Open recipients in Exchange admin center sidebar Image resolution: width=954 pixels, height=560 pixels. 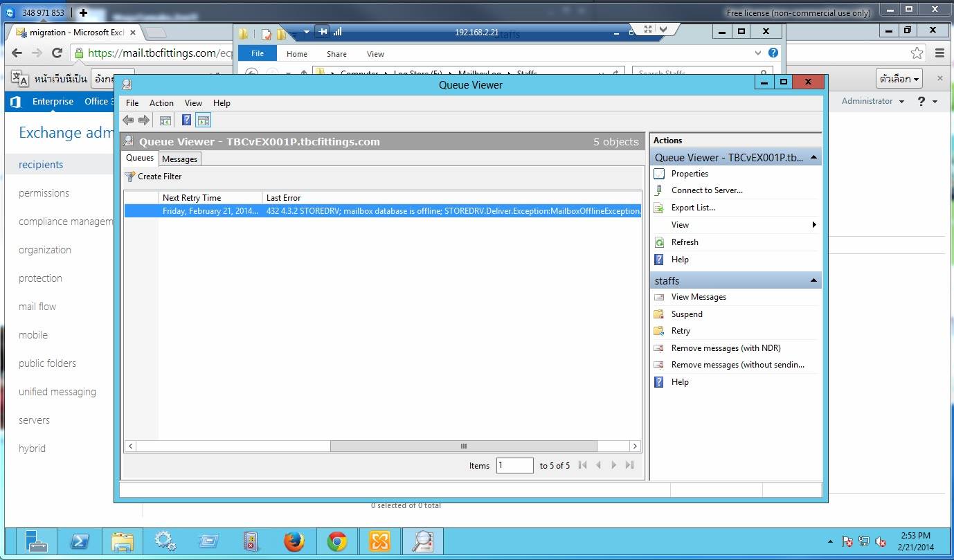pyautogui.click(x=41, y=165)
